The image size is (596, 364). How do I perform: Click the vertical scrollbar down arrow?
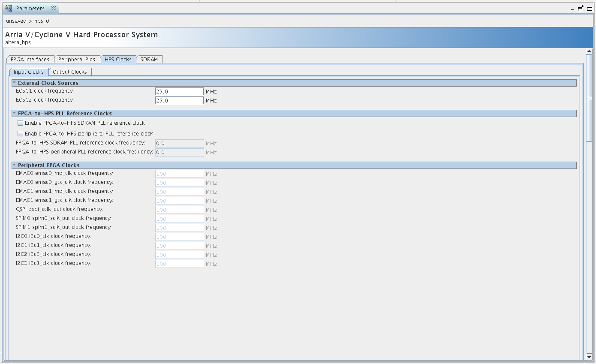(x=589, y=357)
